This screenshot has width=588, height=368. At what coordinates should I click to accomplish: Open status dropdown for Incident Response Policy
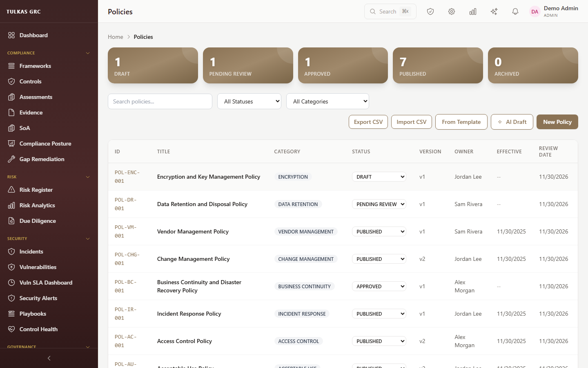click(x=379, y=314)
